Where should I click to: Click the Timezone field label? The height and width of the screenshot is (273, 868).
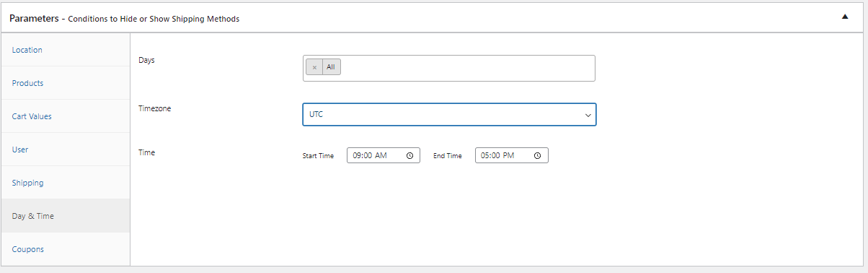155,108
